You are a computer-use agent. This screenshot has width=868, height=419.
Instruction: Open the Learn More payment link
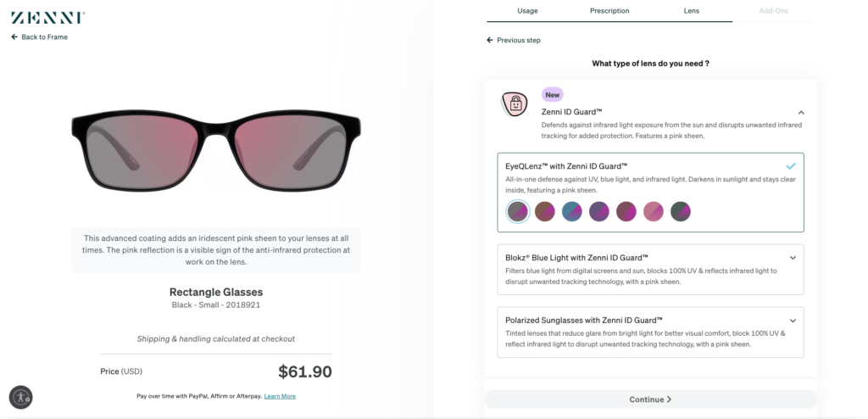pyautogui.click(x=280, y=396)
